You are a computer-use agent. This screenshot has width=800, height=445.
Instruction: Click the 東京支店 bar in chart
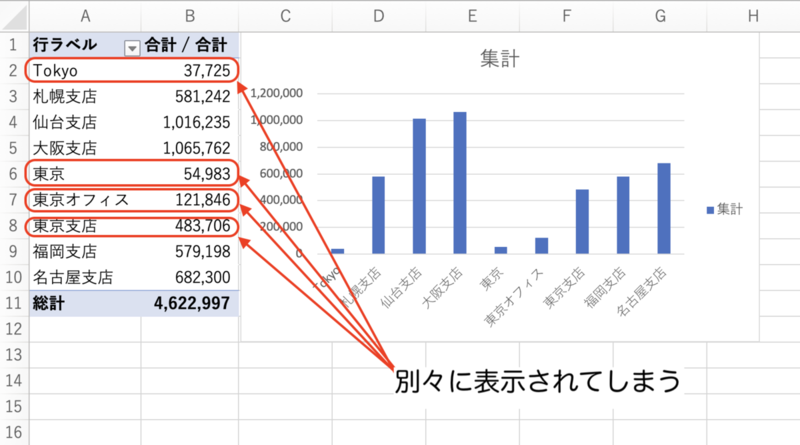[x=582, y=221]
